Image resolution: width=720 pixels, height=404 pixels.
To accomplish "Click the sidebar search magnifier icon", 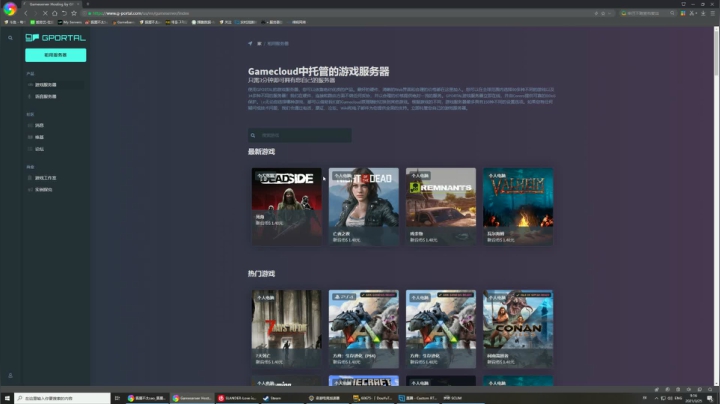I will pyautogui.click(x=10, y=38).
